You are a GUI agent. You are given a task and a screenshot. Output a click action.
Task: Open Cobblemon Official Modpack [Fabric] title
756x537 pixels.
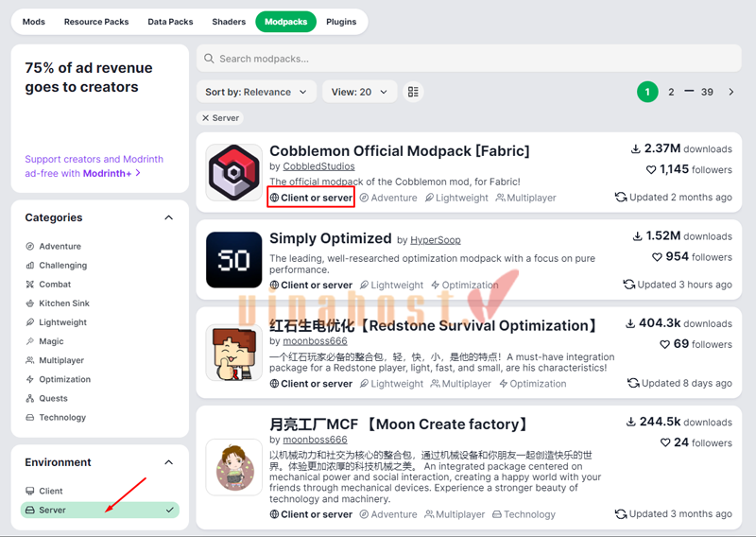[399, 151]
